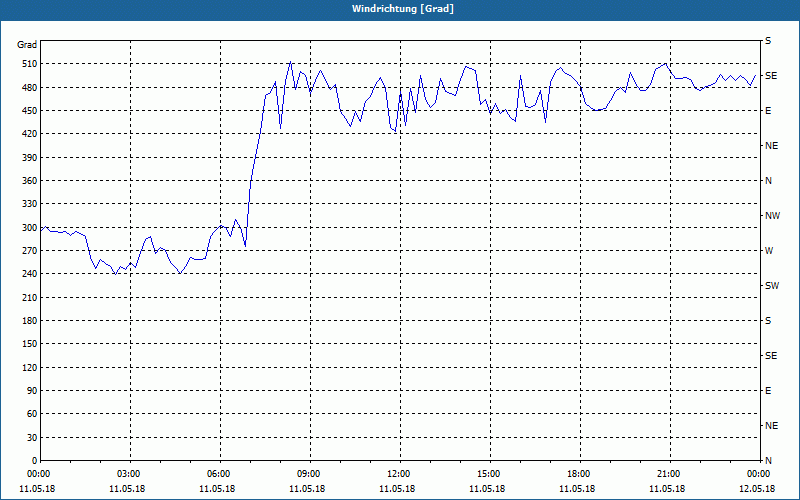Click the 15:00 time axis label

point(489,473)
